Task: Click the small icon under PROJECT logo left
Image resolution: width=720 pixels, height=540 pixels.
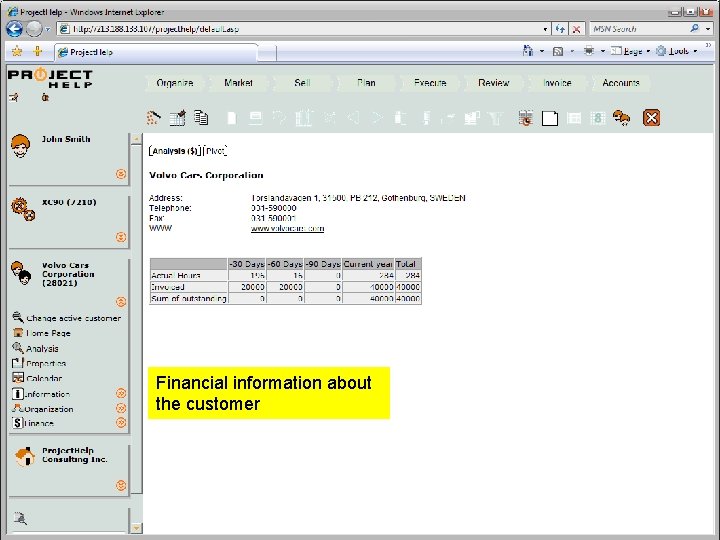Action: 14,97
